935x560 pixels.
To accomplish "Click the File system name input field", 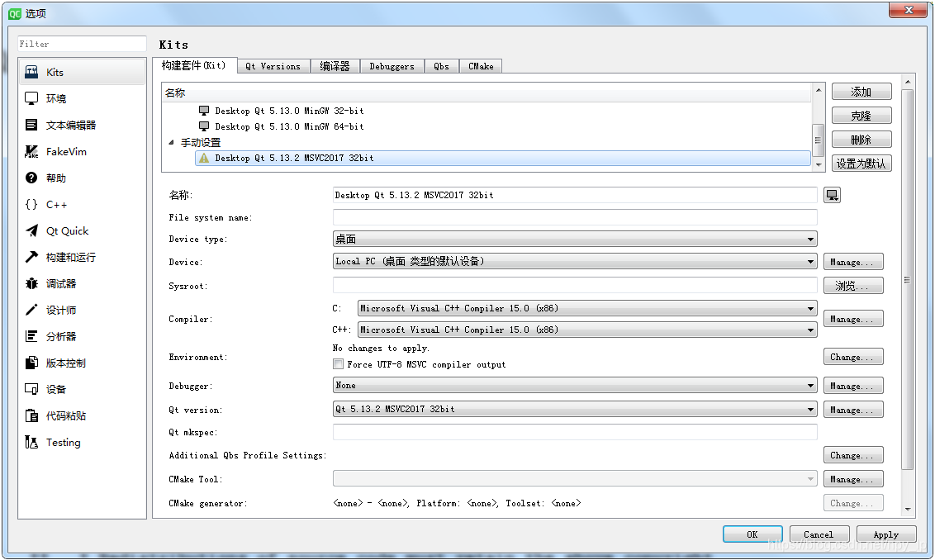I will [575, 217].
